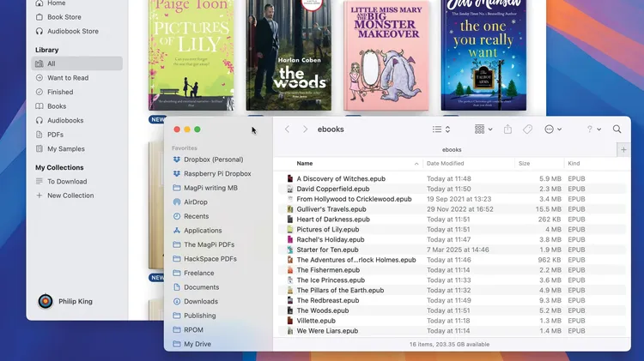
Task: Open HackSpace PDFs folder
Action: coord(205,259)
